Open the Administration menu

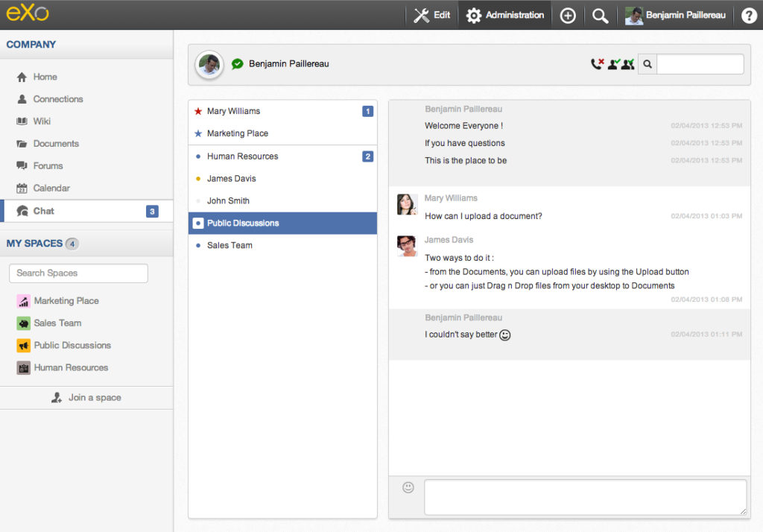coord(504,15)
